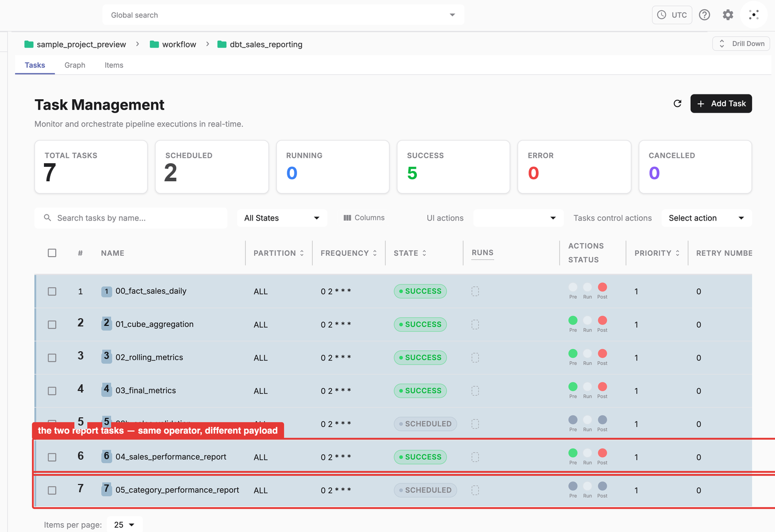Image resolution: width=775 pixels, height=532 pixels.
Task: Click red Post status dot for 00_fact_sales_daily
Action: tap(602, 287)
